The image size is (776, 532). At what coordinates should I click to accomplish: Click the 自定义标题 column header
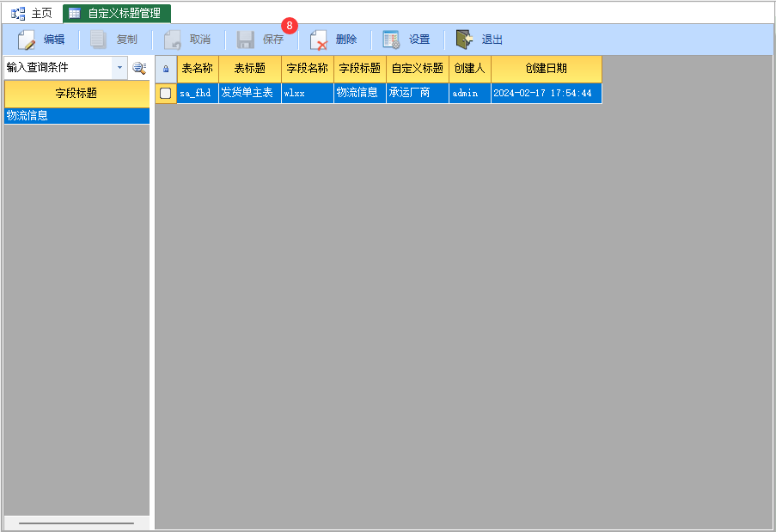(417, 69)
